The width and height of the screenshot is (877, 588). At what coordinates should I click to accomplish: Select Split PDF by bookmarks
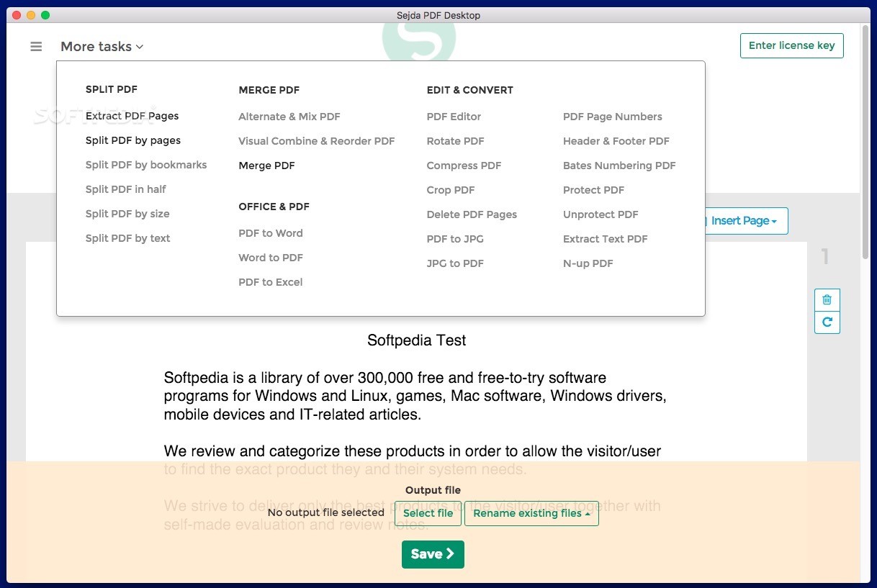(x=146, y=165)
